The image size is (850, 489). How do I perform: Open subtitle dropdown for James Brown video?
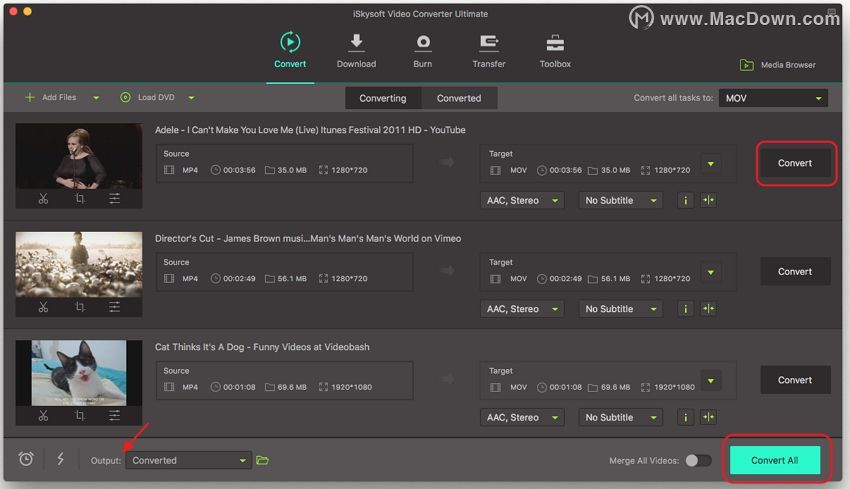(620, 309)
